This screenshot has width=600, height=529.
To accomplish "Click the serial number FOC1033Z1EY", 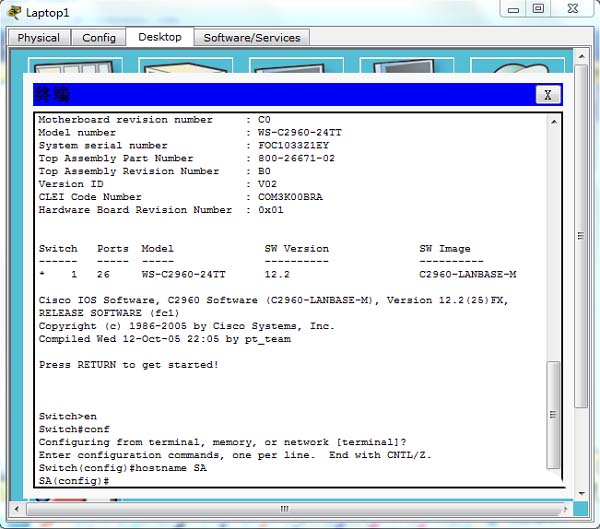I will pos(293,145).
